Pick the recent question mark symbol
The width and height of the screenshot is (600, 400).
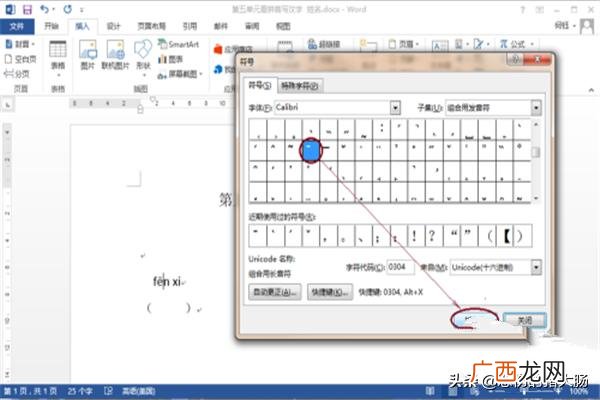[432, 236]
